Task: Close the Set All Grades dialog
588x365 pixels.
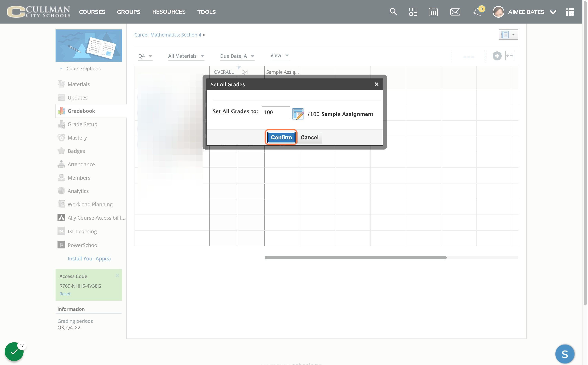Action: pos(376,84)
